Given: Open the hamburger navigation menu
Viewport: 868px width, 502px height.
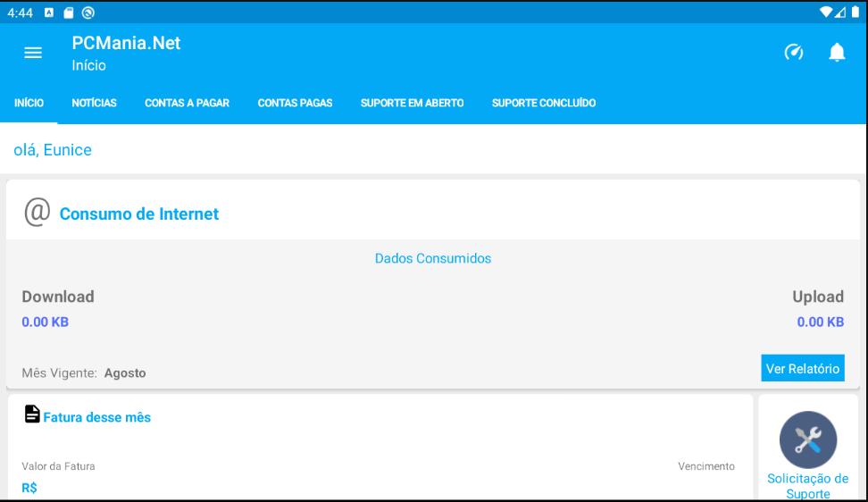Looking at the screenshot, I should click(x=33, y=53).
